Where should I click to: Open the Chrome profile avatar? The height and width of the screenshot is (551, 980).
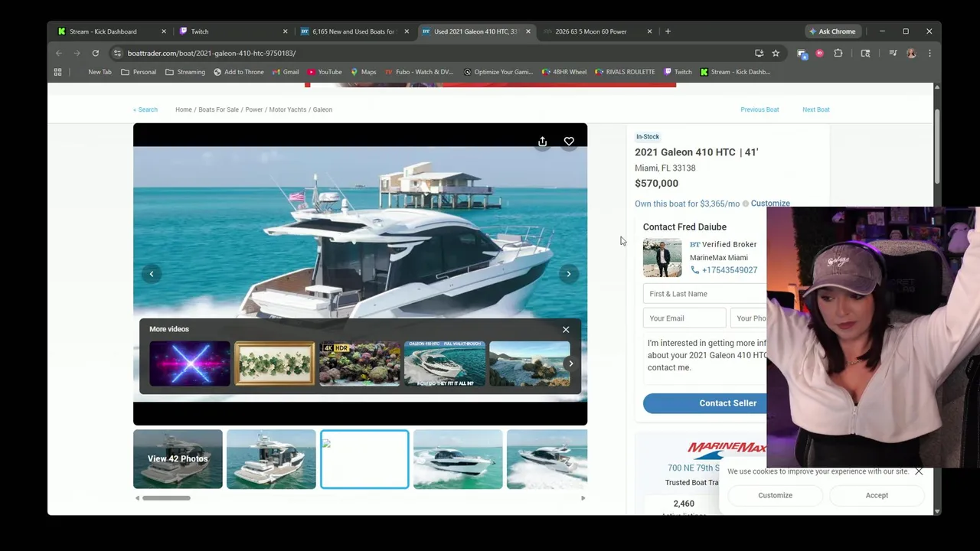coord(911,53)
